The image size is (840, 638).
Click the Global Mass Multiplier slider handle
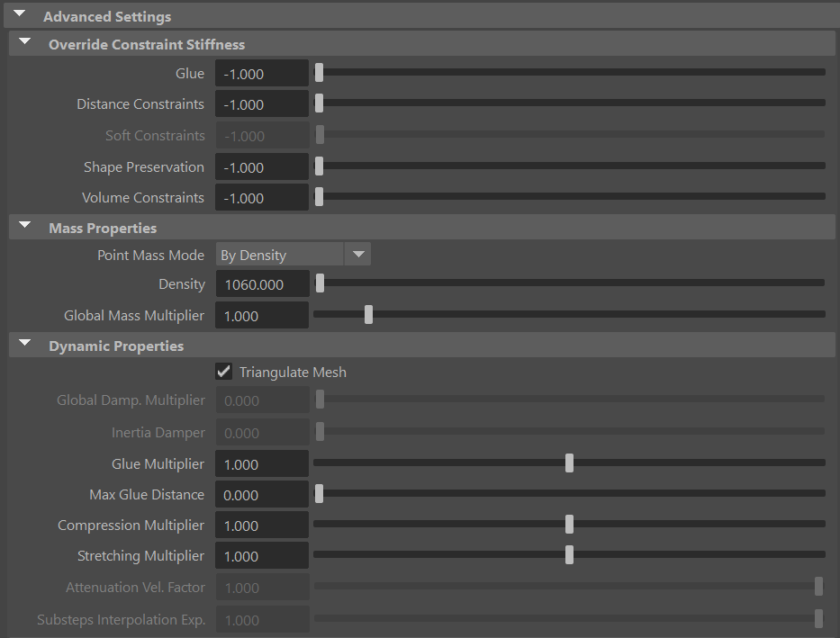point(368,314)
